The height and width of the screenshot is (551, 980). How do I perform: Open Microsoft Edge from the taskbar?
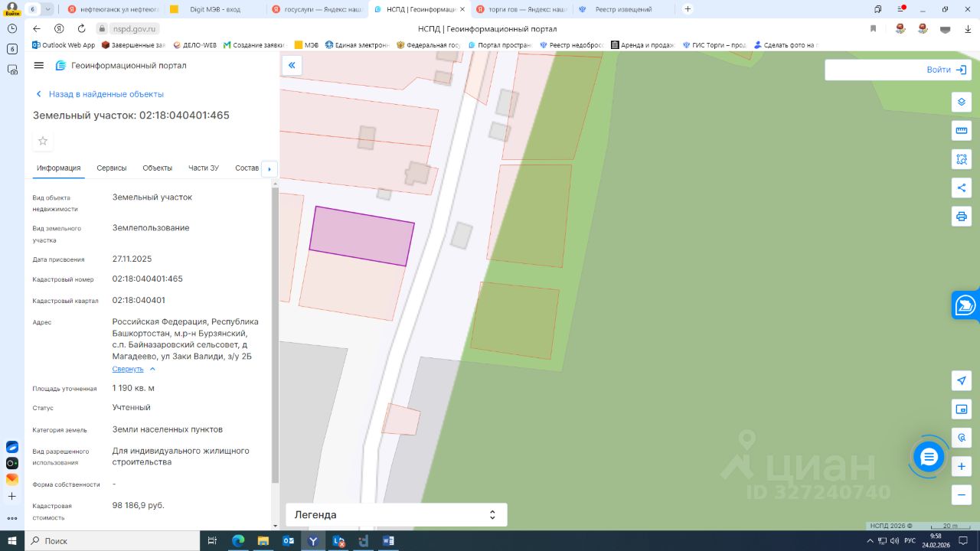click(x=238, y=541)
